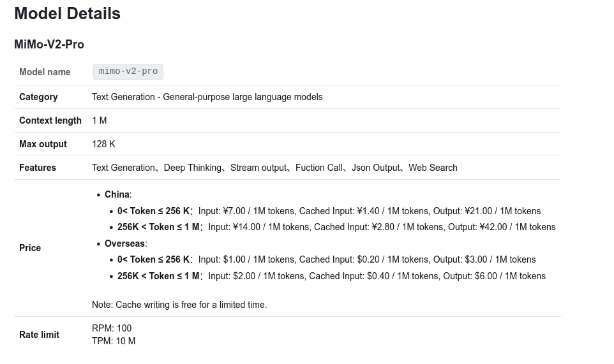Click the Overseas $2.00 input pricing line
The height and width of the screenshot is (364, 614).
point(331,276)
